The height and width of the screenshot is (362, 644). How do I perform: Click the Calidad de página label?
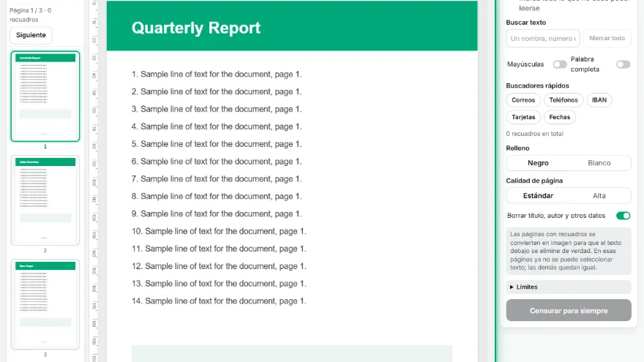[x=534, y=181]
